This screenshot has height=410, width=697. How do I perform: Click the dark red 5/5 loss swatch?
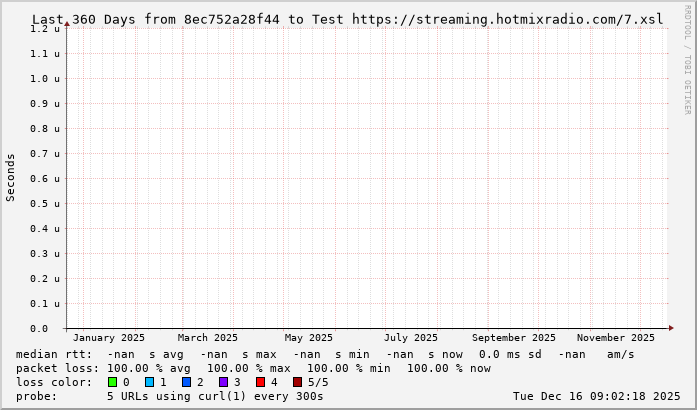click(297, 382)
